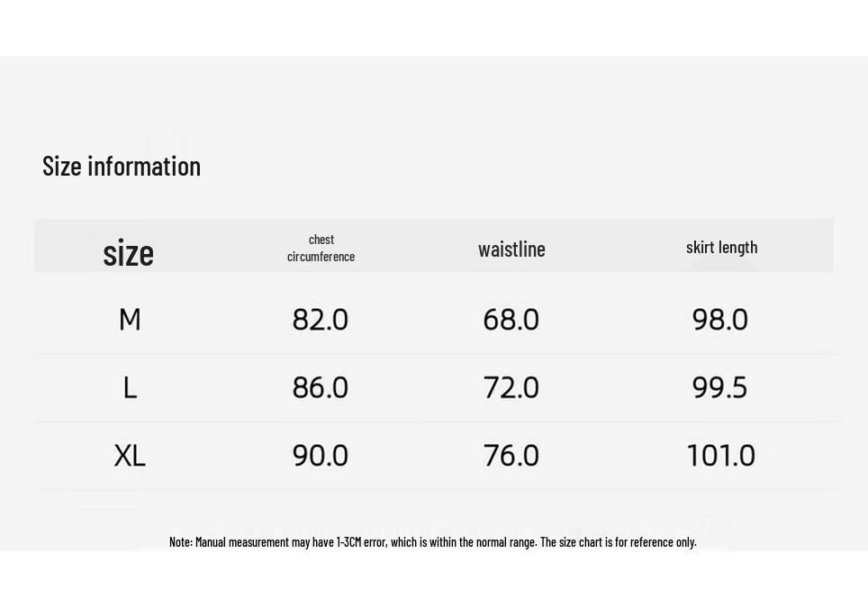
Task: Click the 68.0 waistline value
Action: pyautogui.click(x=511, y=320)
